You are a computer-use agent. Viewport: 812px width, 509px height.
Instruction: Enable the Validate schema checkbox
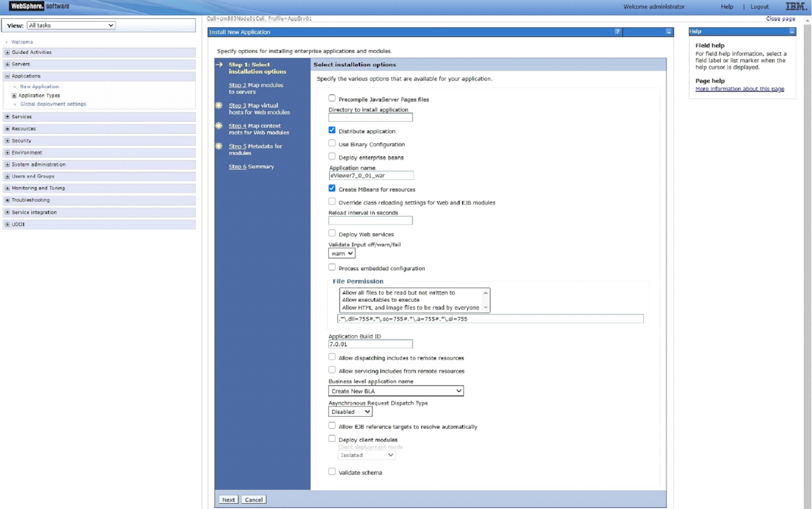[332, 471]
